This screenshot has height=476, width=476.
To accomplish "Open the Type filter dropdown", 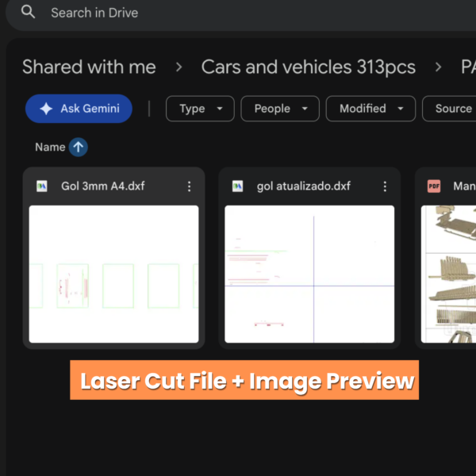I will tap(200, 109).
